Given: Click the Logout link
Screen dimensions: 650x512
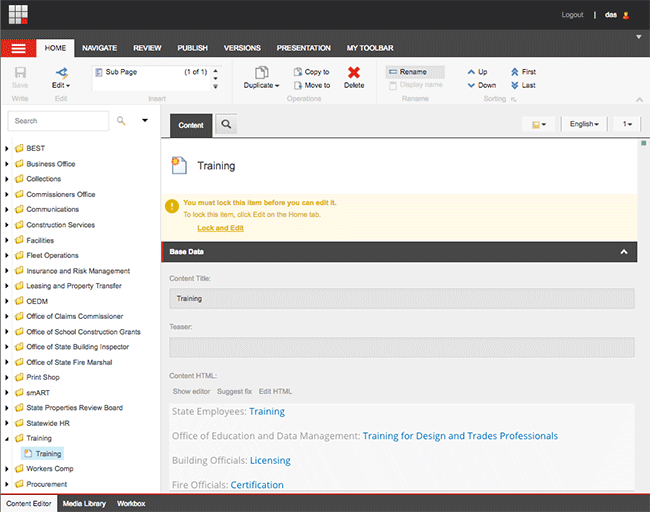Looking at the screenshot, I should pyautogui.click(x=572, y=15).
